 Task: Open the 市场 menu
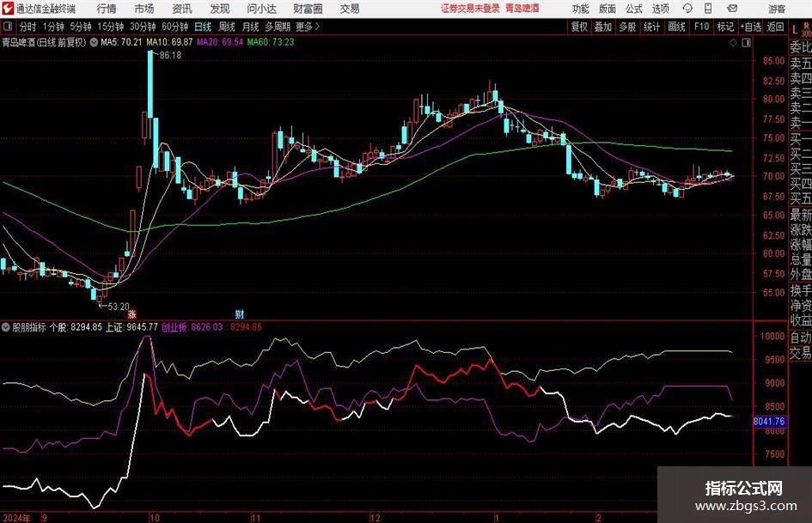144,9
